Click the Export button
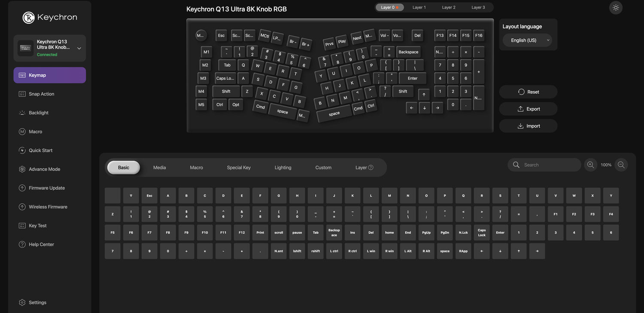The width and height of the screenshot is (644, 313). 528,109
